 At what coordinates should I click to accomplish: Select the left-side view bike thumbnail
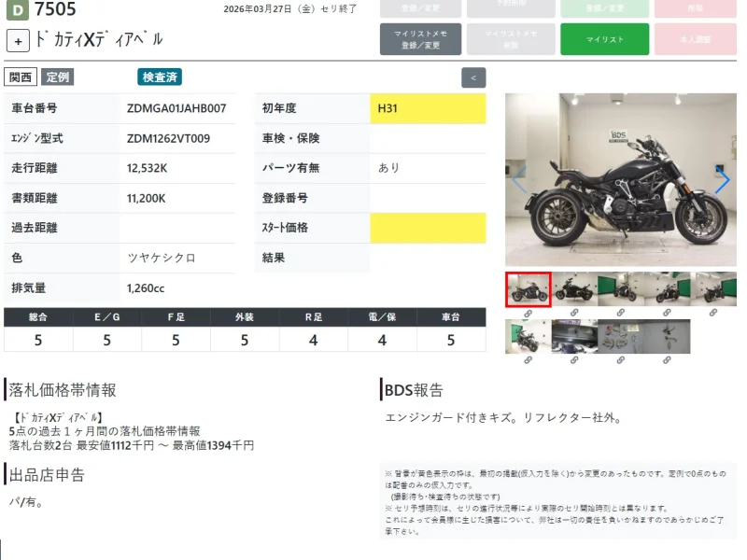[574, 289]
